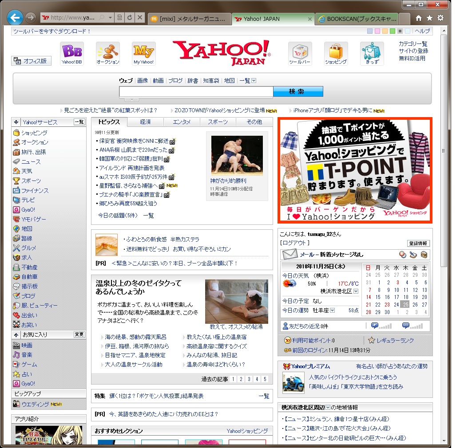Open Favorites with the star icon
The height and width of the screenshot is (448, 476).
(429, 18)
